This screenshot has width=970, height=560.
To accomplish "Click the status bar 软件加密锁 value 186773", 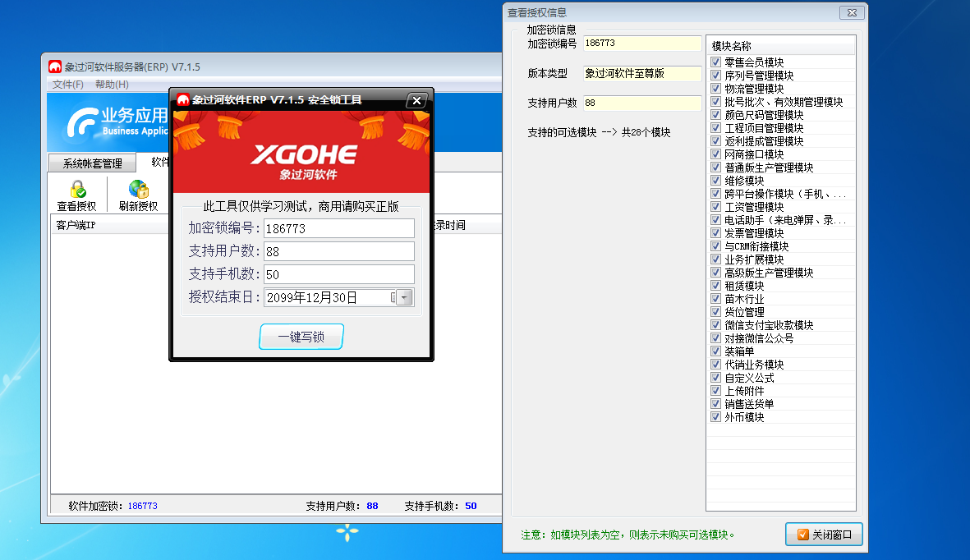I will 143,506.
